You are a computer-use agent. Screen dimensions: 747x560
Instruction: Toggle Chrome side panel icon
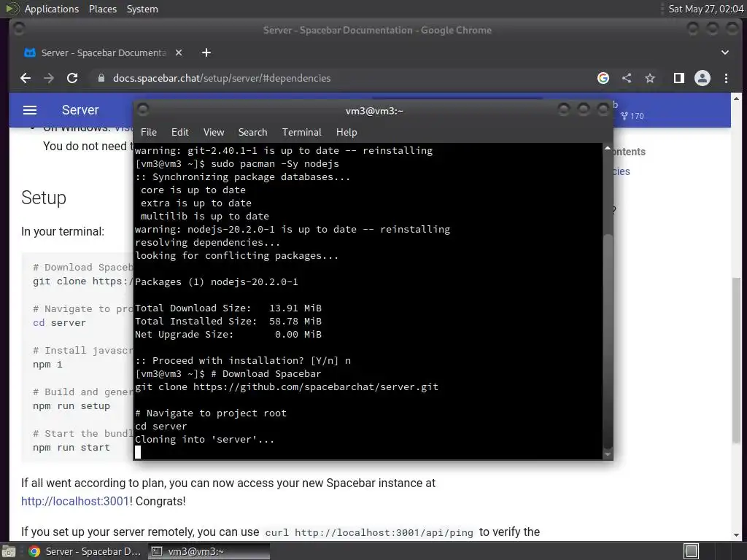(x=679, y=78)
